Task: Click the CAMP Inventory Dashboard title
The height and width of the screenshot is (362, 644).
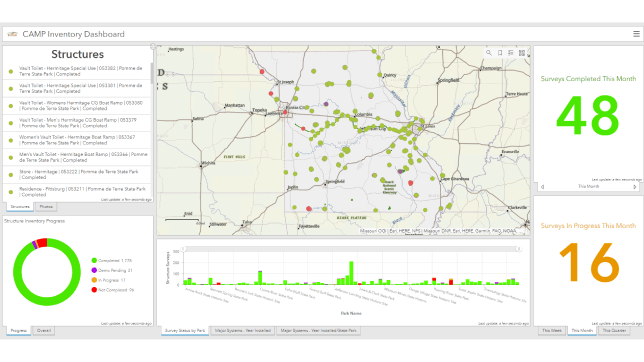Action: coord(74,34)
